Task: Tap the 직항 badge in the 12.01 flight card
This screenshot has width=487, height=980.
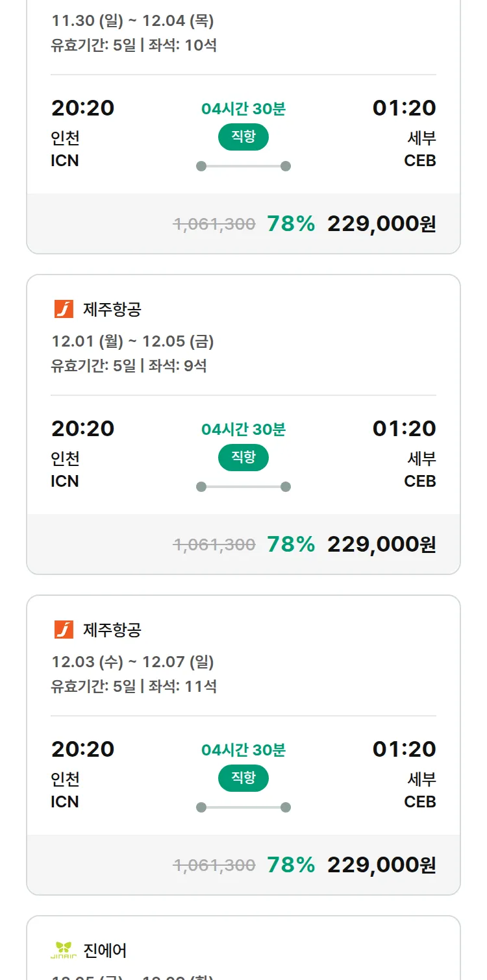Action: coord(243,458)
